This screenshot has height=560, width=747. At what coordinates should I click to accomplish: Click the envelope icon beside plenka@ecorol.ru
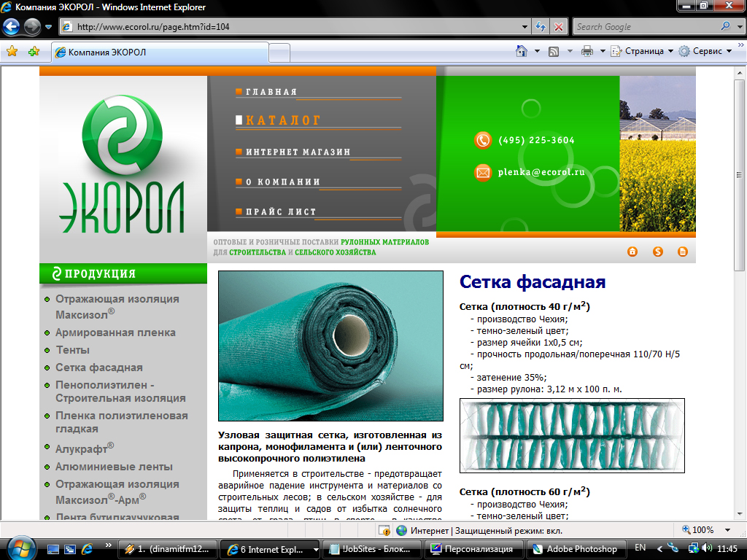point(482,173)
